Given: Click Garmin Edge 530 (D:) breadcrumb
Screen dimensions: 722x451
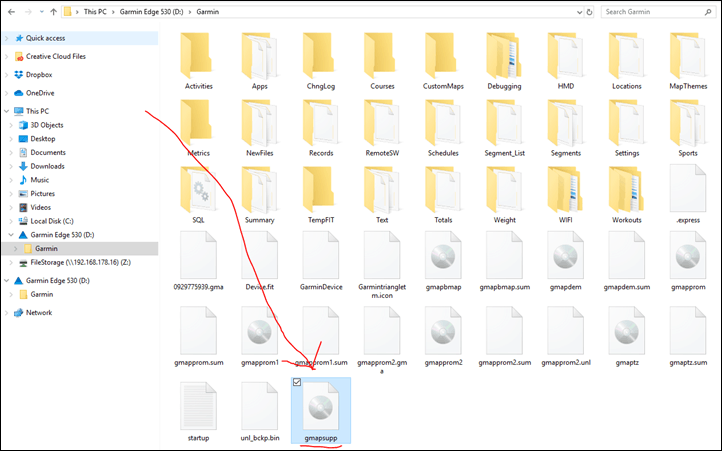Looking at the screenshot, I should click(x=151, y=12).
